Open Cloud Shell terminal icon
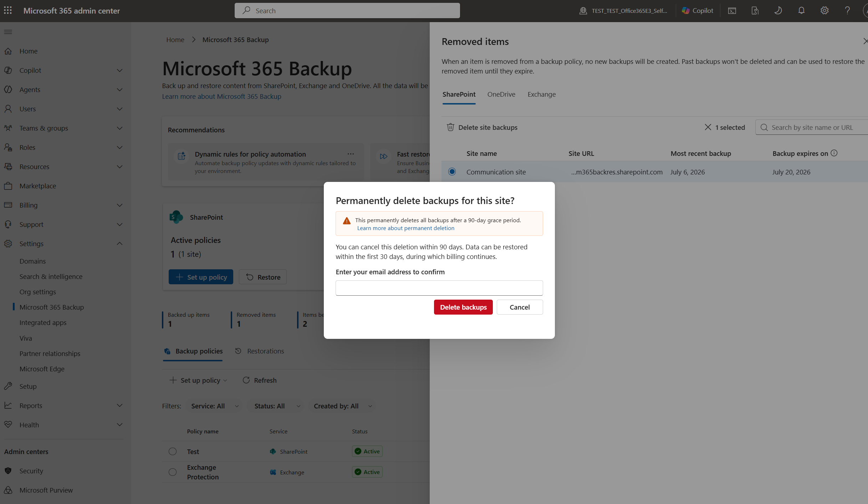The image size is (868, 504). (732, 11)
